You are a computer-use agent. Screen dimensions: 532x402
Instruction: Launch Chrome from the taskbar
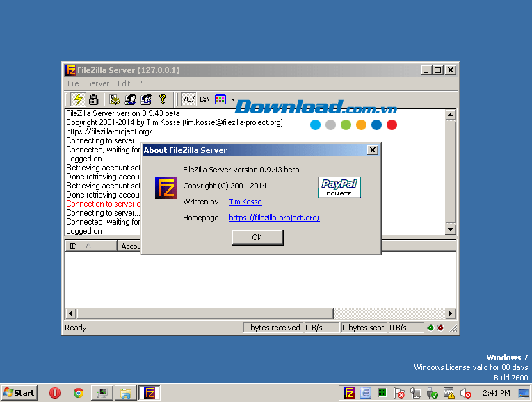click(x=79, y=393)
